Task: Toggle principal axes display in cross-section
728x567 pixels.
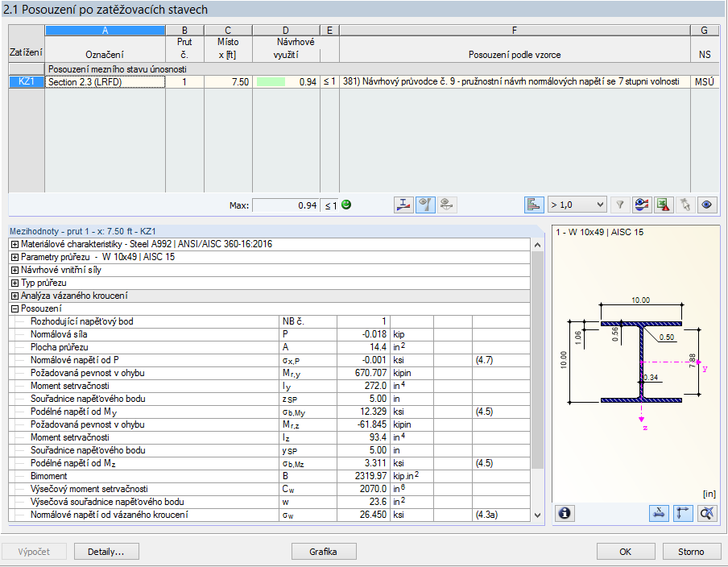Action: [x=684, y=513]
